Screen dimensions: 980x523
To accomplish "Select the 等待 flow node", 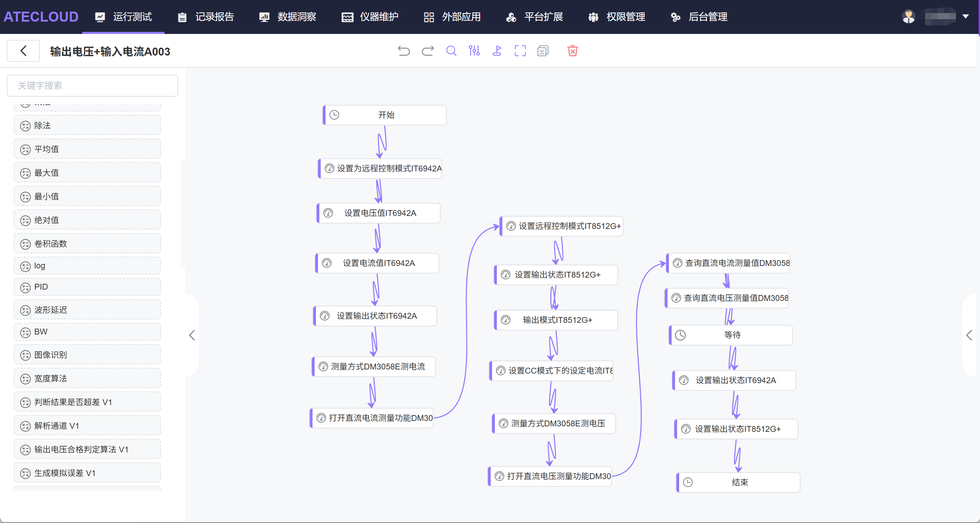I will [x=731, y=335].
